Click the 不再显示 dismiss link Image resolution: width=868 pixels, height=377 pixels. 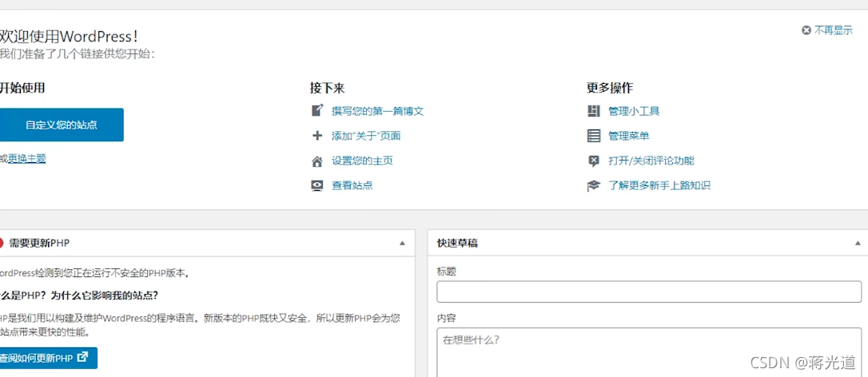point(833,30)
